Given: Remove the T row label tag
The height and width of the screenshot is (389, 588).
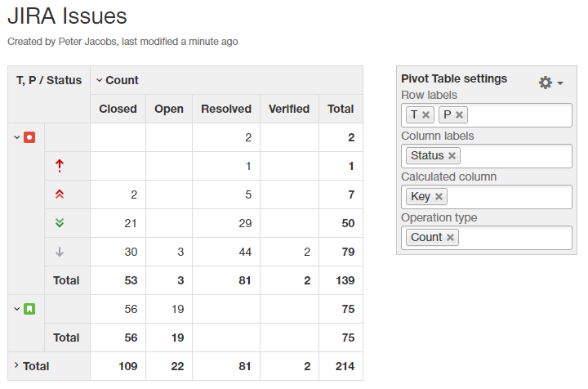Looking at the screenshot, I should tap(426, 114).
